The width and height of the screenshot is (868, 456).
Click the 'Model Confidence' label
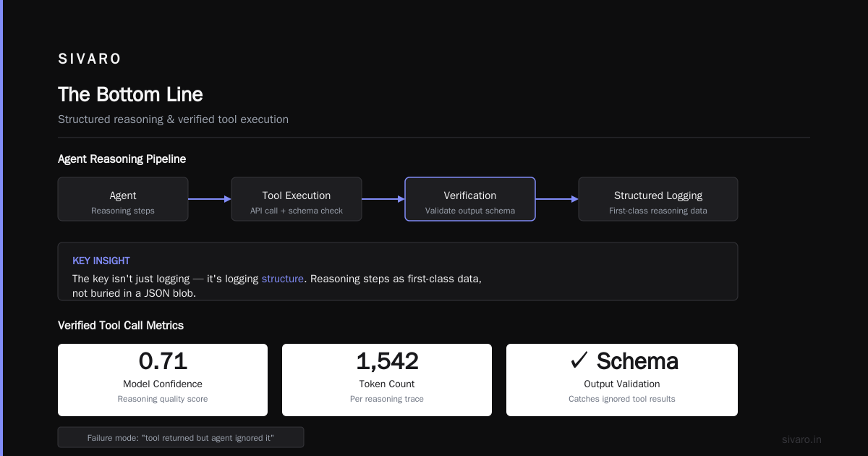[163, 384]
